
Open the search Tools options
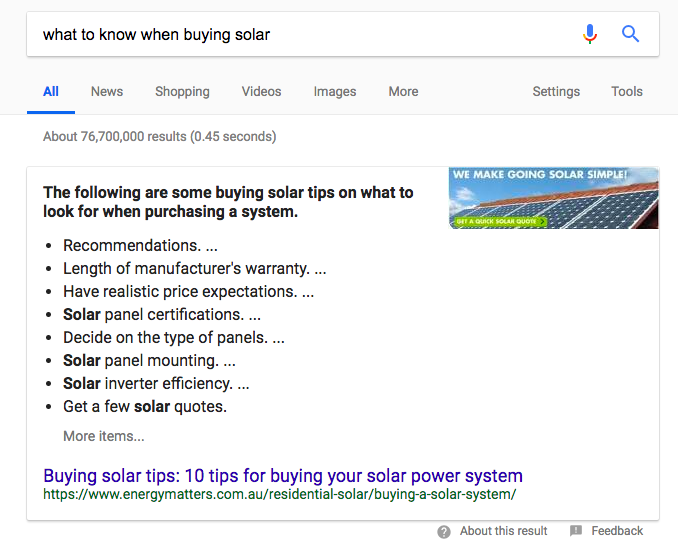point(627,91)
